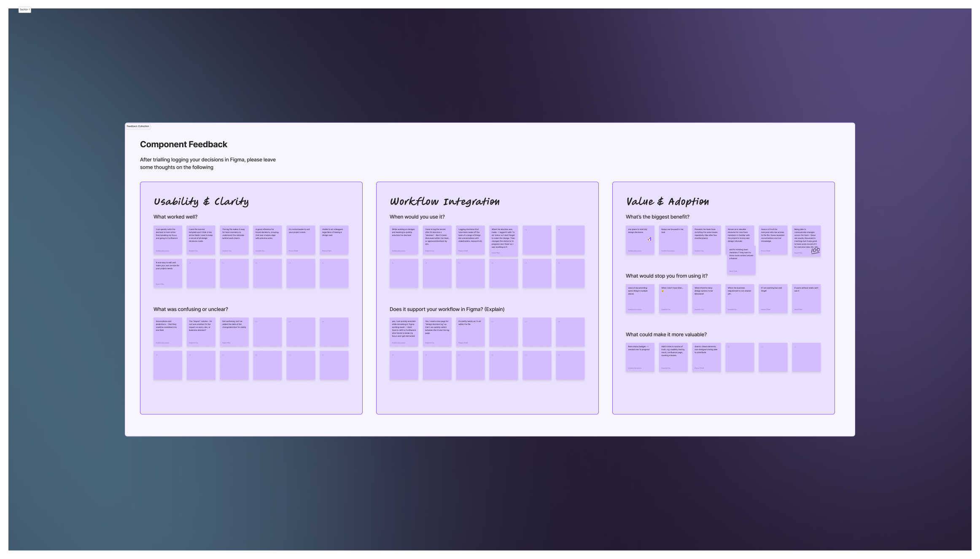Click 'What could make it more valuable?' text
Viewport: 980px width, 559px height.
click(666, 335)
